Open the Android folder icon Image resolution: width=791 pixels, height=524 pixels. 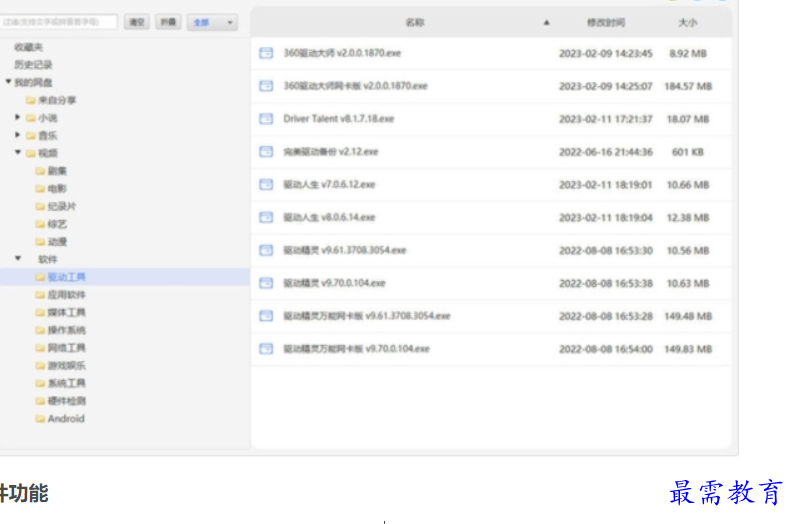pyautogui.click(x=40, y=419)
